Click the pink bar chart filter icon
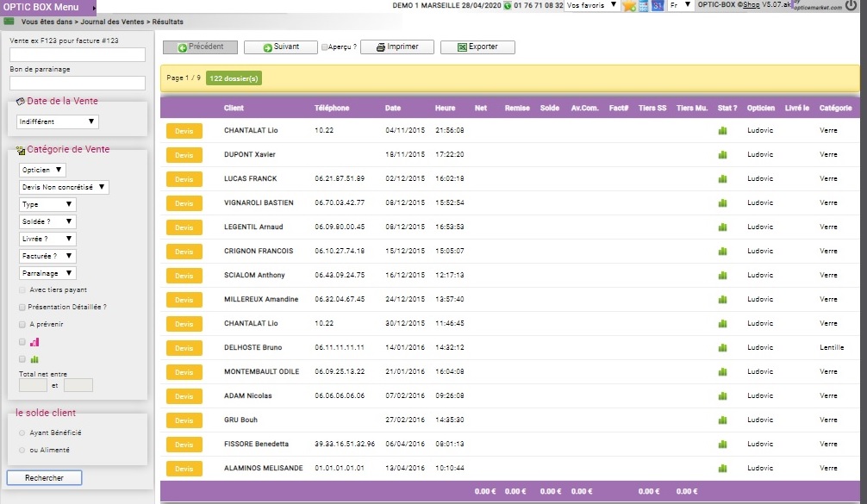The width and height of the screenshot is (867, 504). point(34,342)
